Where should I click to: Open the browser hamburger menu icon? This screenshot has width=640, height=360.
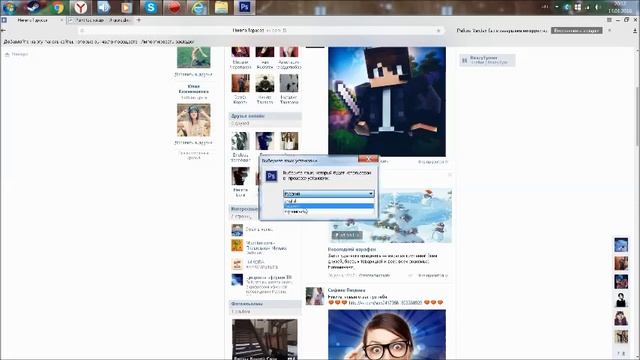tap(609, 20)
